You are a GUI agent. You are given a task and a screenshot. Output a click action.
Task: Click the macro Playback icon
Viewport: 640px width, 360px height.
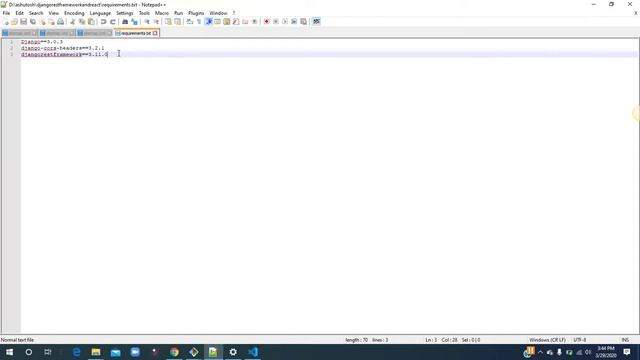tap(285, 22)
